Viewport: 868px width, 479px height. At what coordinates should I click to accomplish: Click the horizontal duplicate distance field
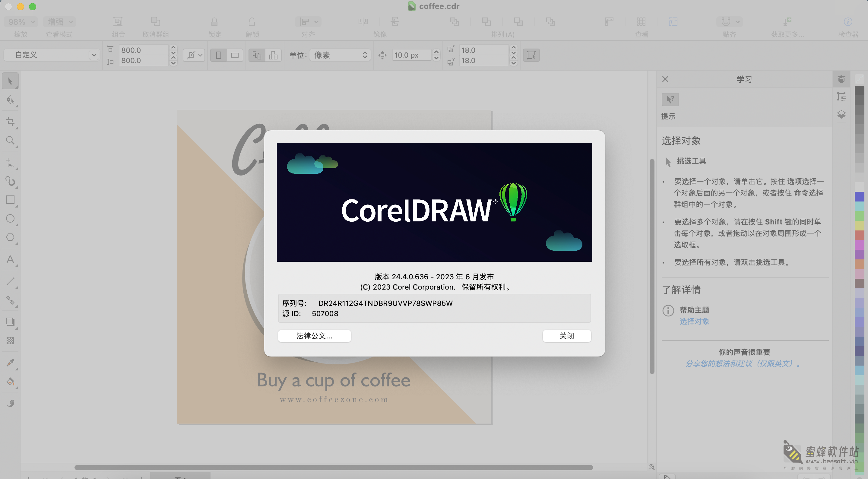coord(484,50)
